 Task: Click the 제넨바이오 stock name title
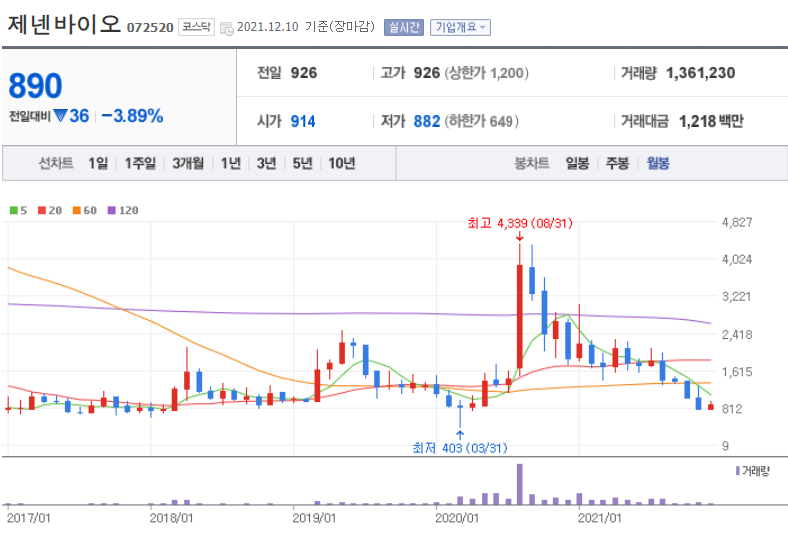[x=64, y=24]
